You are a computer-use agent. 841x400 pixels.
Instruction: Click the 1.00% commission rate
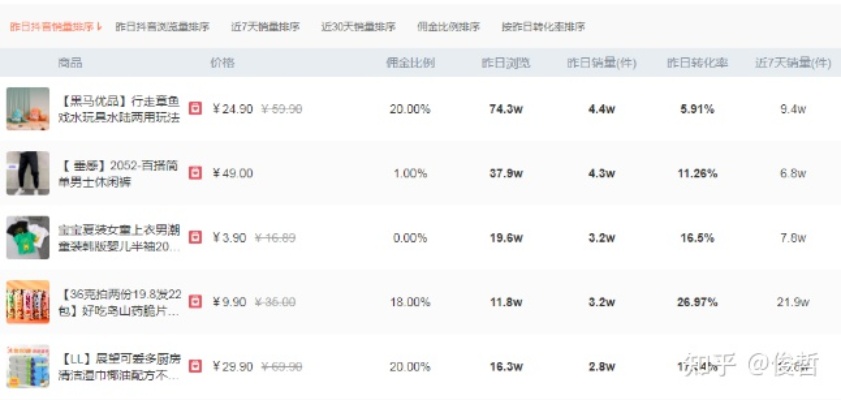[x=410, y=173]
